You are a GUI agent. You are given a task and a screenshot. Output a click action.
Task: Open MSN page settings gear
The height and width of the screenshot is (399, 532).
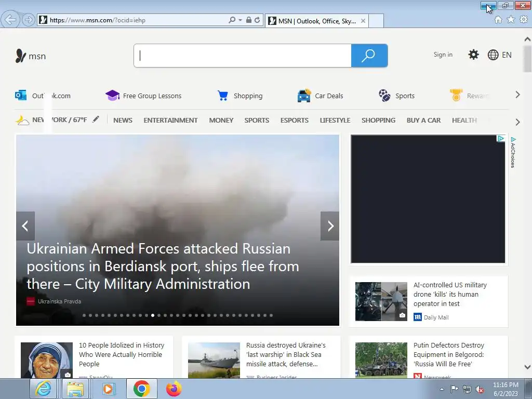[x=473, y=55]
